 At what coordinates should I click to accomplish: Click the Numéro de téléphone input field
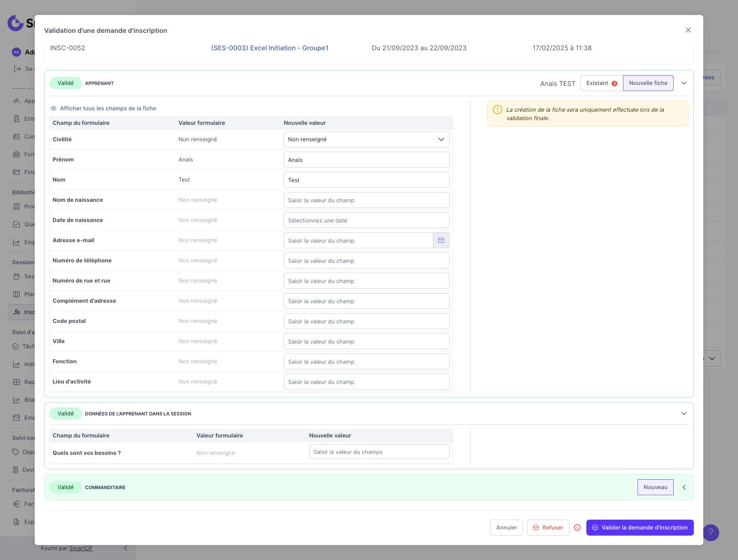pos(366,261)
